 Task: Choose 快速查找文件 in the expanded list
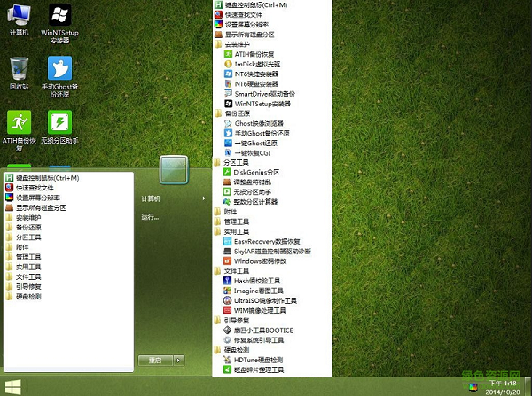(239, 14)
